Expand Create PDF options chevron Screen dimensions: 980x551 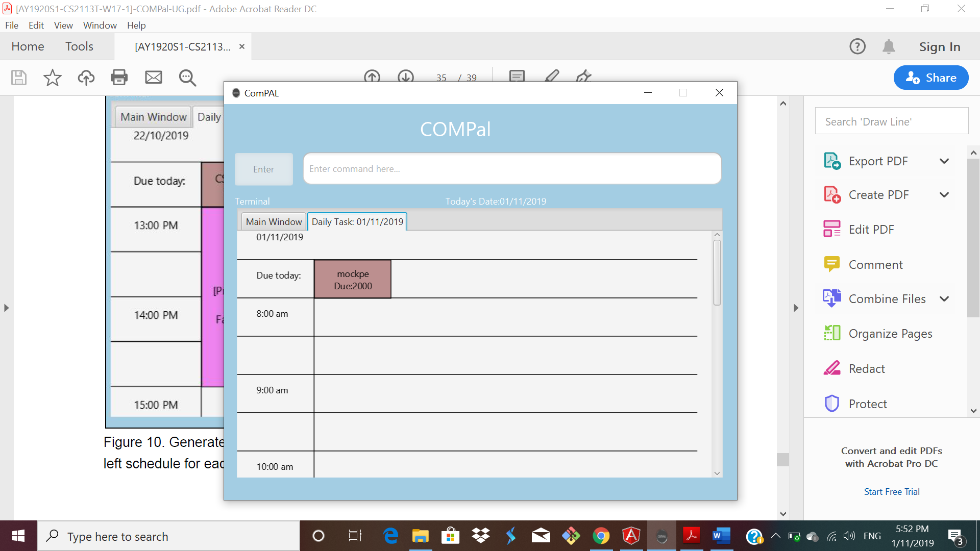pos(944,195)
